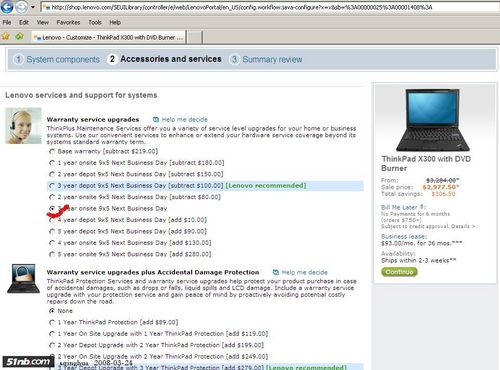Open the Favorites menu

click(68, 22)
